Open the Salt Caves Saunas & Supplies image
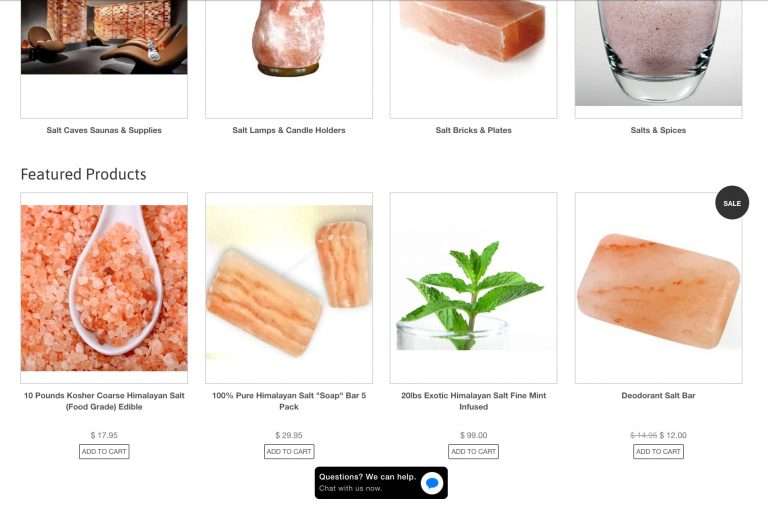Viewport: 768px width, 508px height. [x=104, y=37]
